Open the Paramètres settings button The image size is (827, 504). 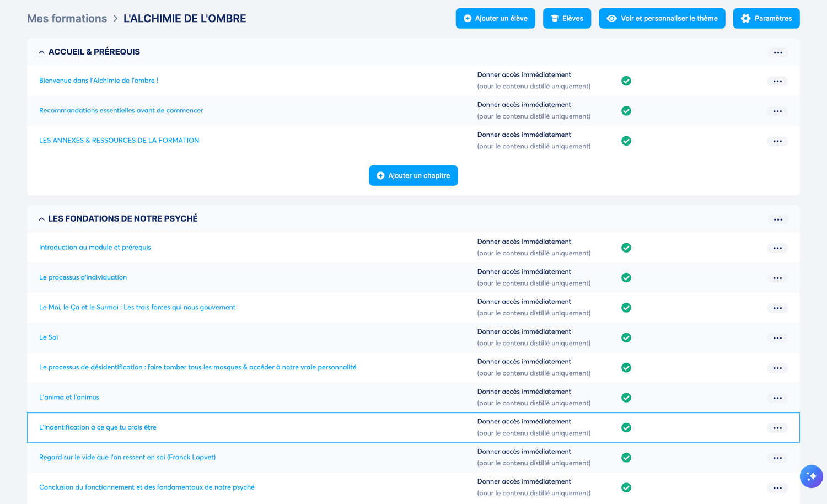pyautogui.click(x=766, y=18)
